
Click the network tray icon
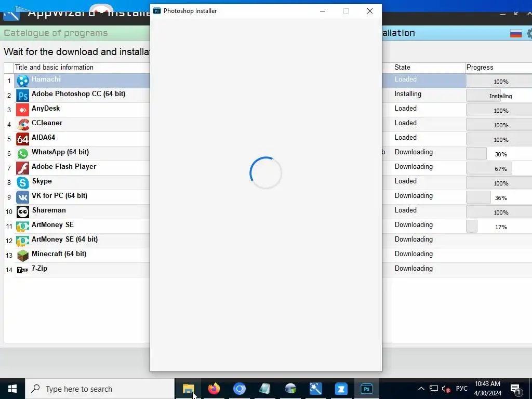(x=434, y=389)
